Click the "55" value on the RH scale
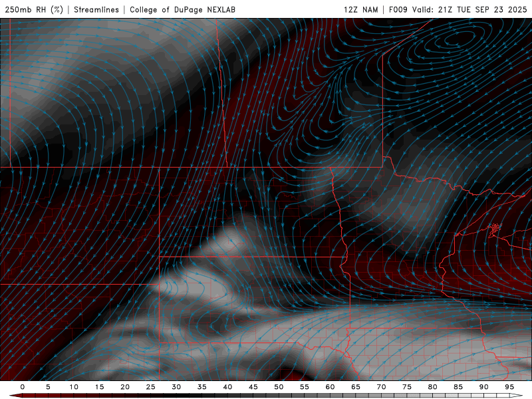Screen dimensions: 532x399 pos(305,387)
